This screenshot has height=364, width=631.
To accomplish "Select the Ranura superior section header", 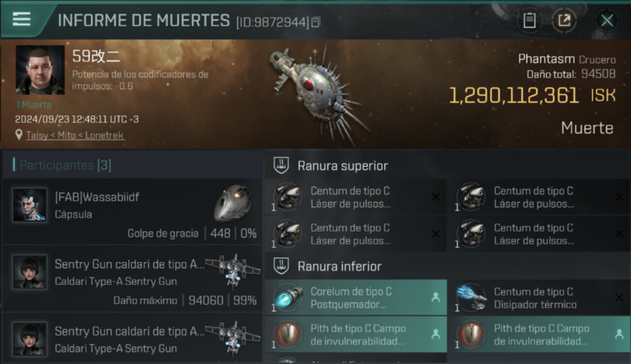I will click(x=343, y=166).
